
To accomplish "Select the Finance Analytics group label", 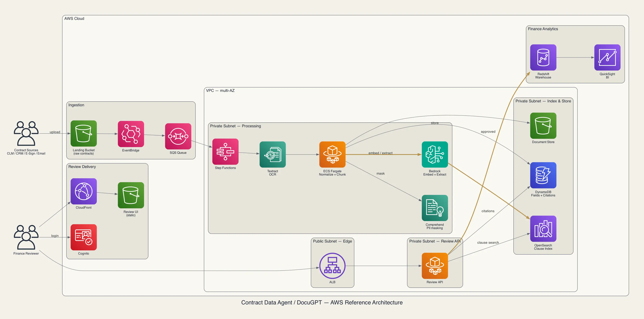I will 543,29.
